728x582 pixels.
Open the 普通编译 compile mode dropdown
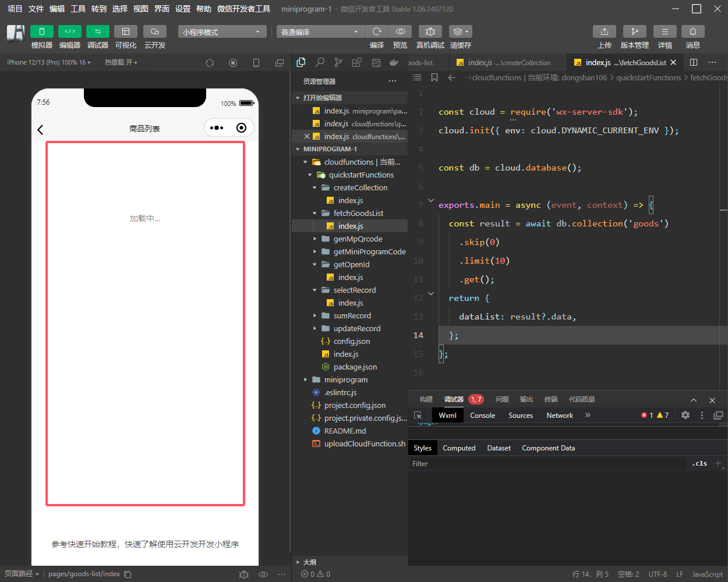pos(320,31)
